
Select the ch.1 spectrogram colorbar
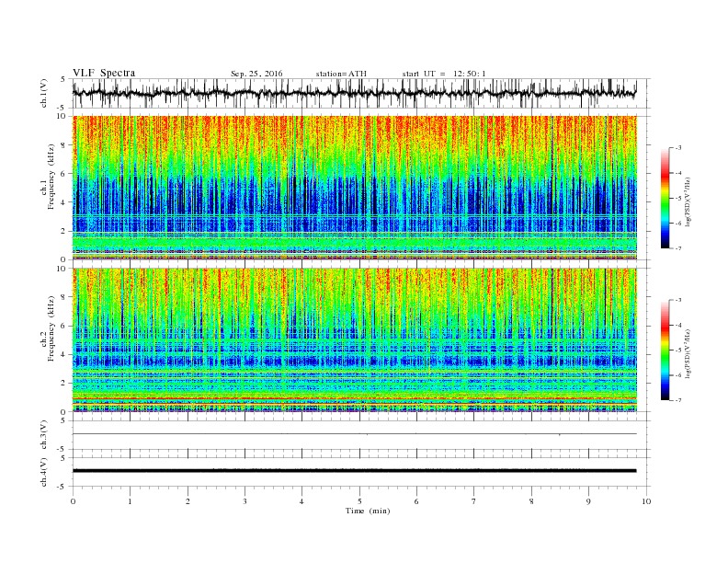(665, 199)
